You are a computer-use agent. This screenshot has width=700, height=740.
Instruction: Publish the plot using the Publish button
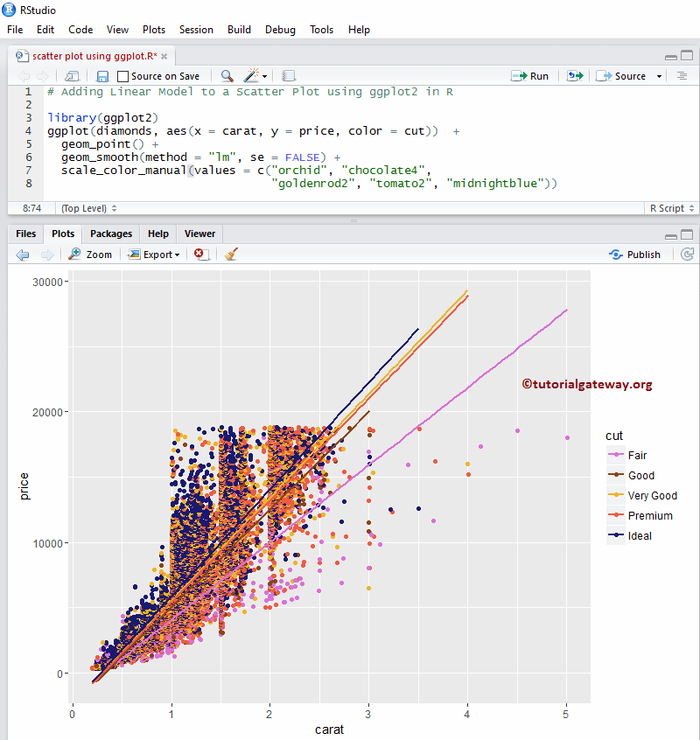coord(635,254)
